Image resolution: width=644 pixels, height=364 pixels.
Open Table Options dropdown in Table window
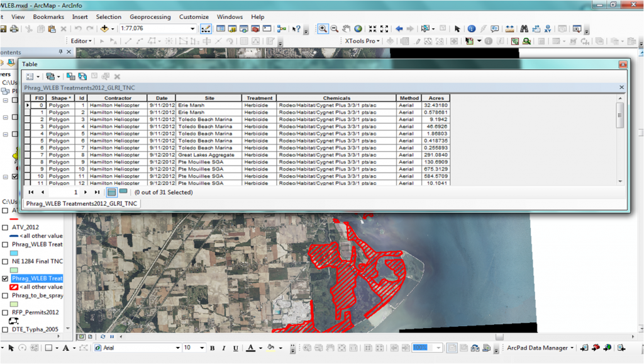(33, 76)
